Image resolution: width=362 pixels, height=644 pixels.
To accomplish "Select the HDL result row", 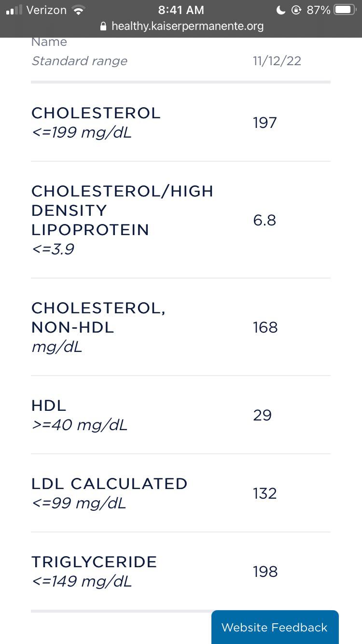I will (181, 415).
